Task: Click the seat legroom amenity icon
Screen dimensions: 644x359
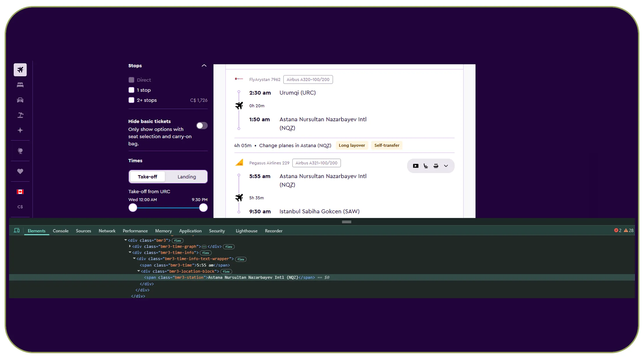Action: [426, 166]
